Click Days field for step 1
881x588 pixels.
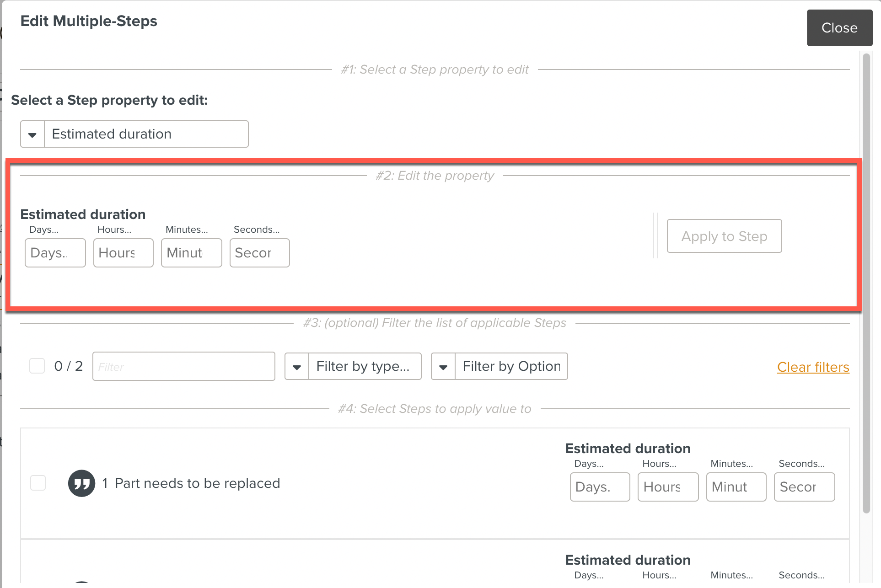[x=600, y=487]
